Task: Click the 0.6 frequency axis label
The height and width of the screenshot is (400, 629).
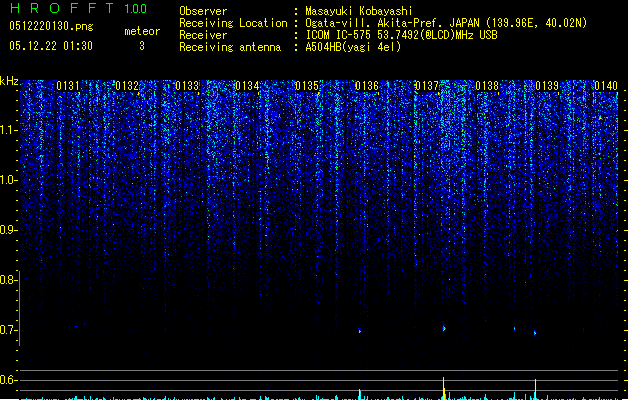Action: point(8,380)
